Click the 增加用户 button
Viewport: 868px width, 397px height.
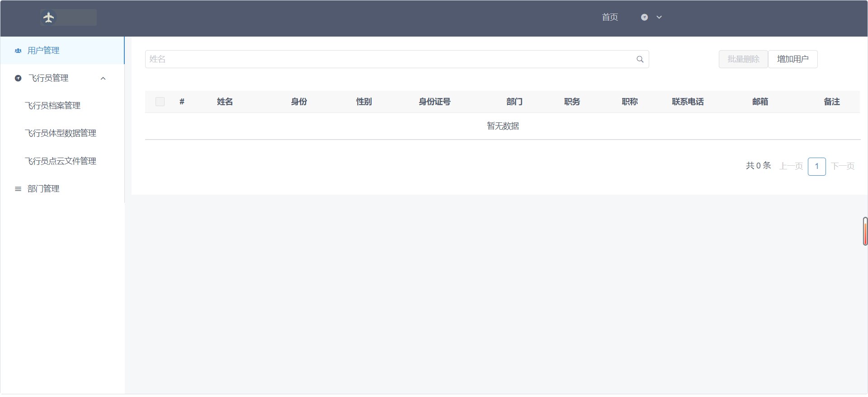[x=793, y=59]
